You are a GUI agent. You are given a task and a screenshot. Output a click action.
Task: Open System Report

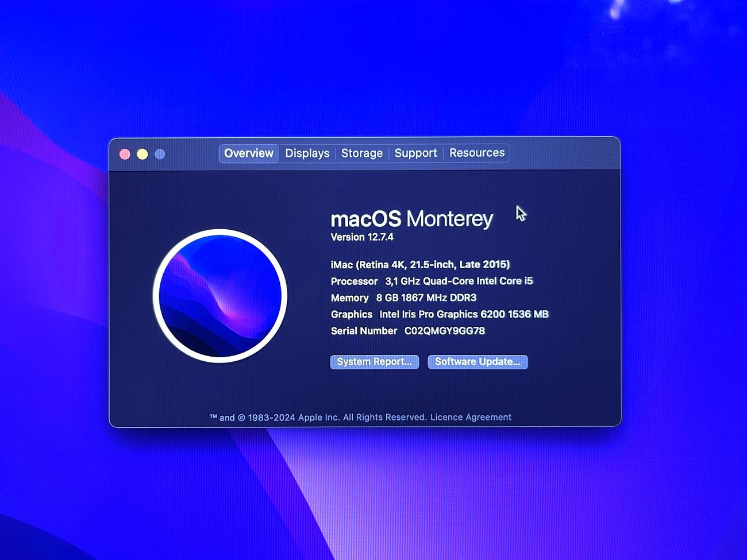[374, 362]
